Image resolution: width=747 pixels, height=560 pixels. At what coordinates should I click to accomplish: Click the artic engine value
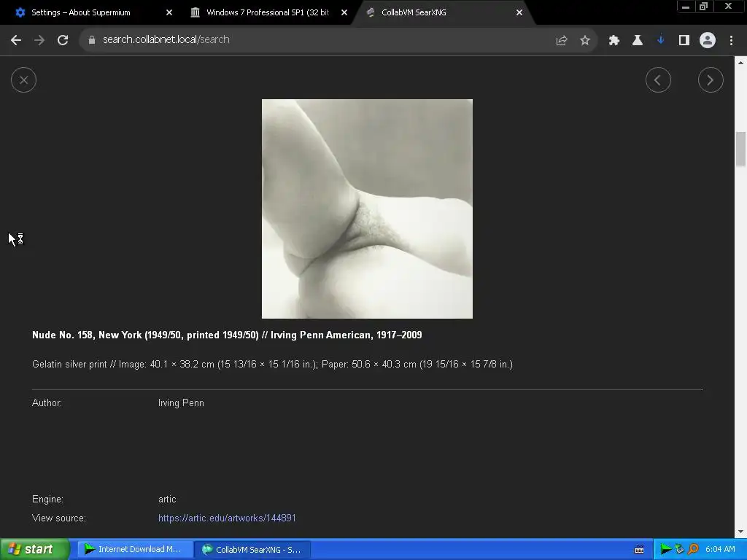coord(167,499)
